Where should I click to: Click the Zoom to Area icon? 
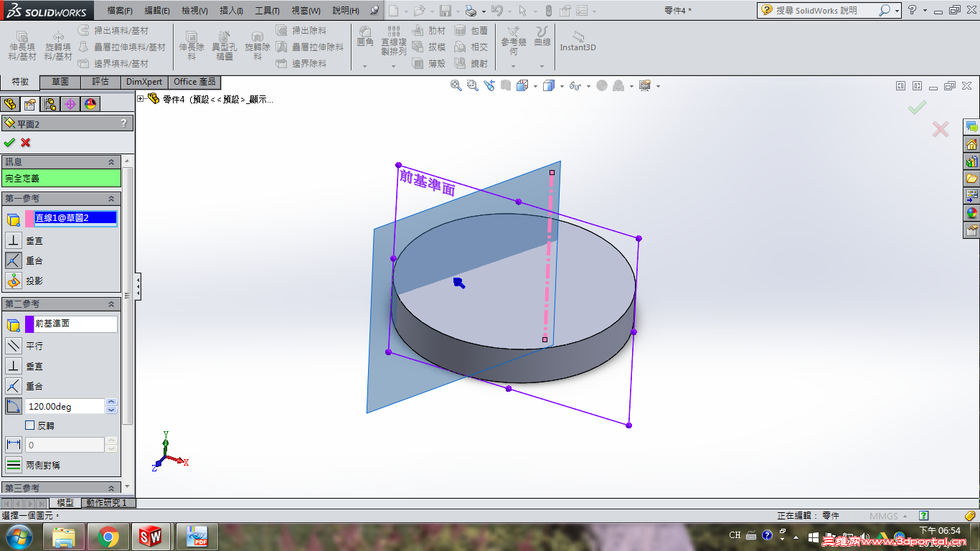(472, 85)
